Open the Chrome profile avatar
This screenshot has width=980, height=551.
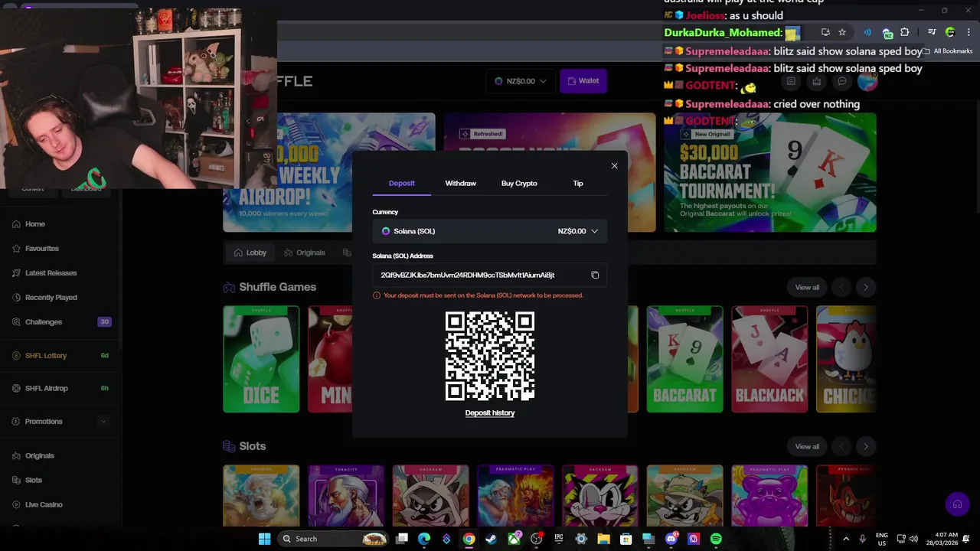(950, 32)
